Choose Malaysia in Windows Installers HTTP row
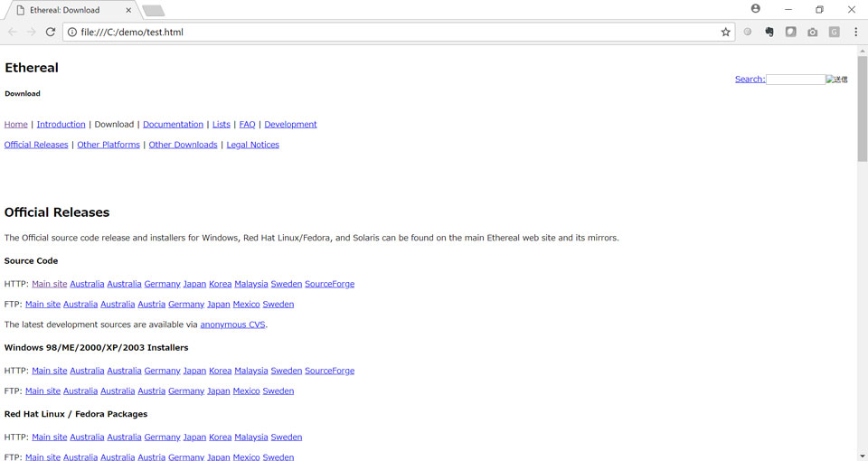 pyautogui.click(x=251, y=371)
